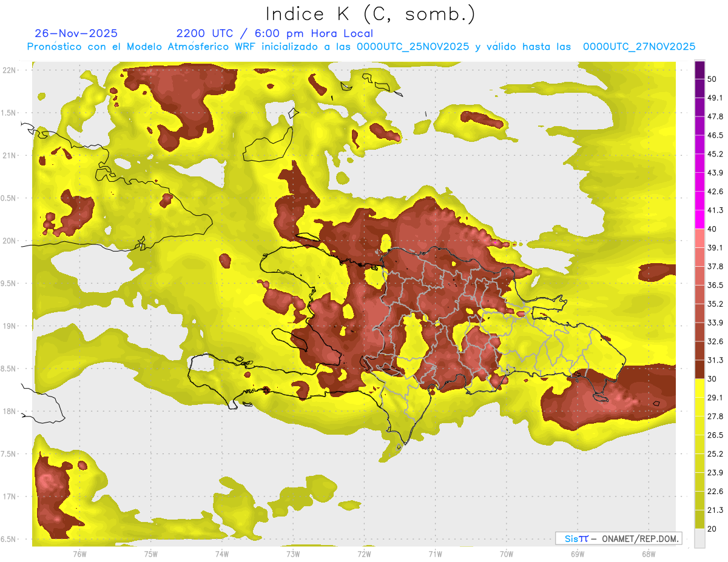Click the 0000UTC_27NOV2025 valid-until time

pyautogui.click(x=639, y=47)
